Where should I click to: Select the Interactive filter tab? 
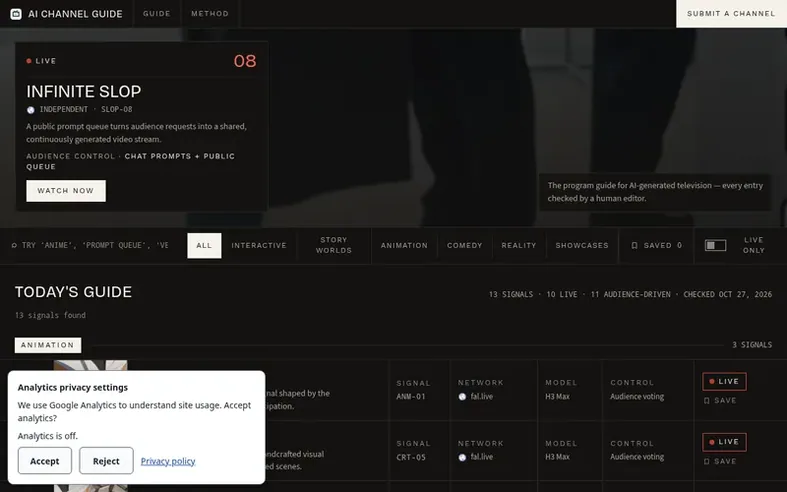click(259, 245)
